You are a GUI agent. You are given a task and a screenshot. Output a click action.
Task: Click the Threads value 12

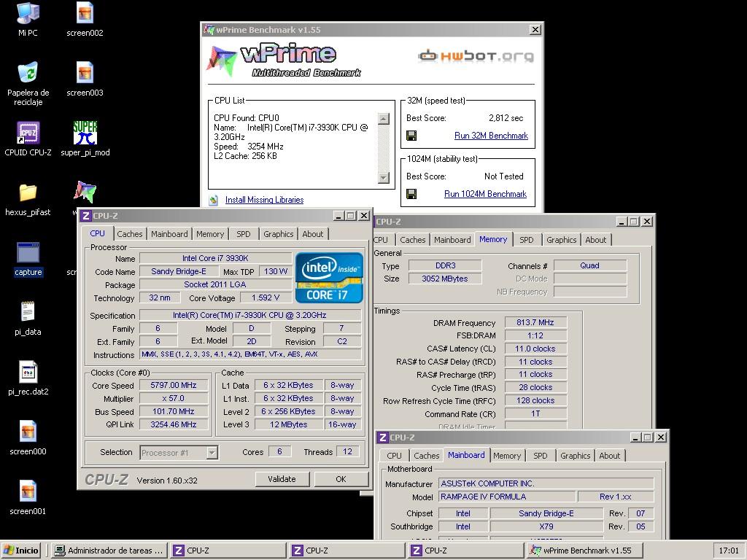point(348,451)
